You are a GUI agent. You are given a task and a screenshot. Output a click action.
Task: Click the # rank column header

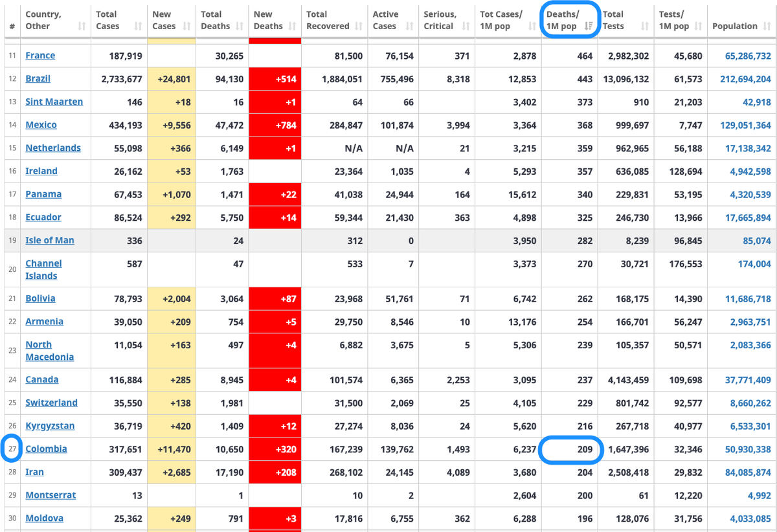(12, 27)
